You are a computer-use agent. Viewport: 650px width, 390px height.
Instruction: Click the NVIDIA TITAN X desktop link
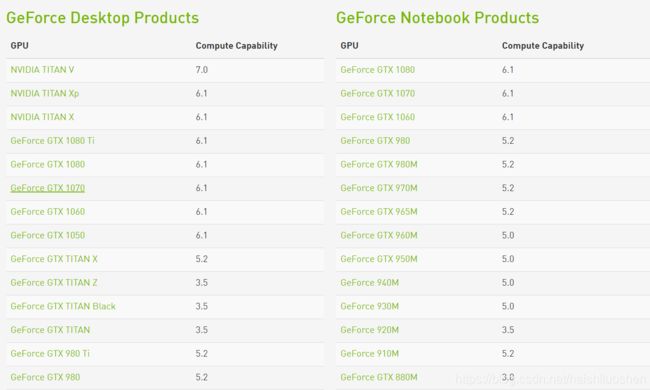point(42,117)
